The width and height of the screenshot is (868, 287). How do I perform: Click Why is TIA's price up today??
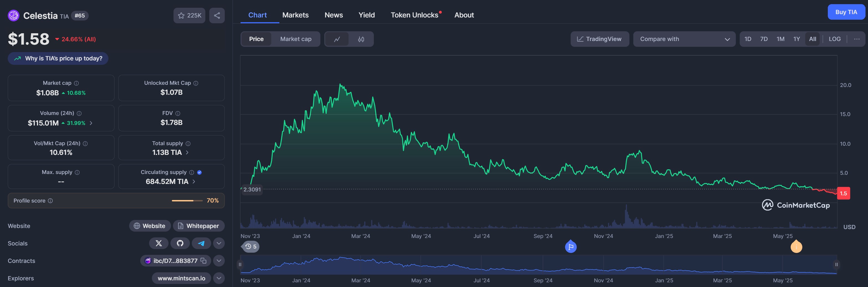pyautogui.click(x=58, y=59)
